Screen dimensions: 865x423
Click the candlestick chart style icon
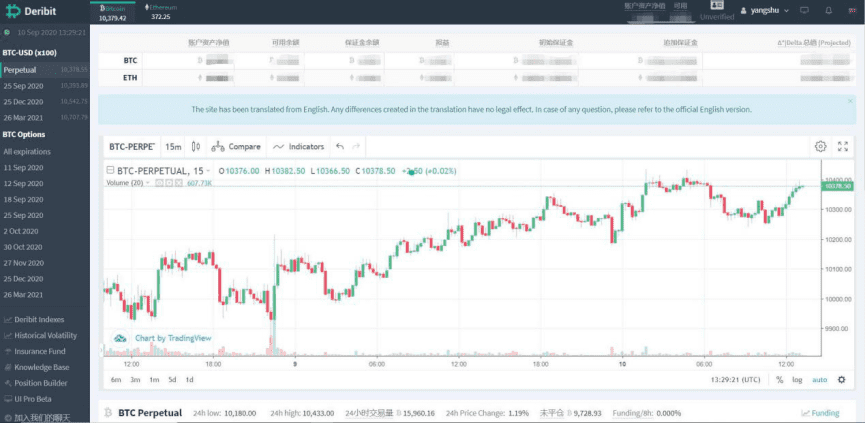(195, 146)
